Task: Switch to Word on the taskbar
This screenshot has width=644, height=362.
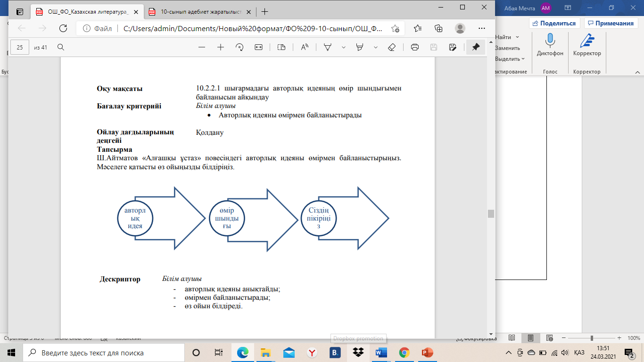Action: click(381, 353)
